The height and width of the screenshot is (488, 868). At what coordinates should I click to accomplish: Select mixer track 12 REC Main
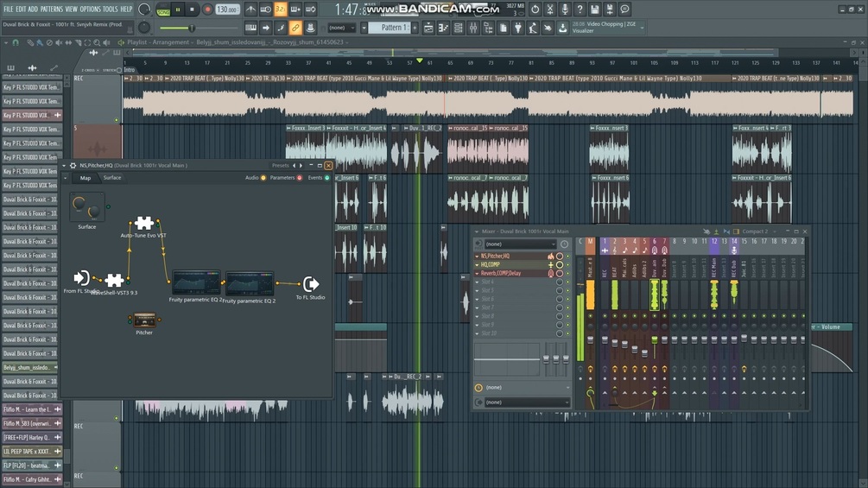tap(714, 241)
